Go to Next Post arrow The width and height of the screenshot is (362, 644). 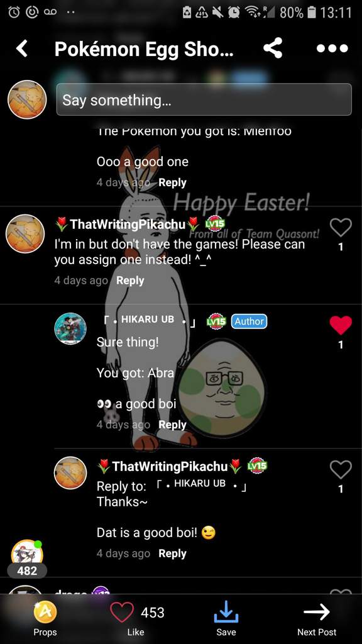(317, 612)
